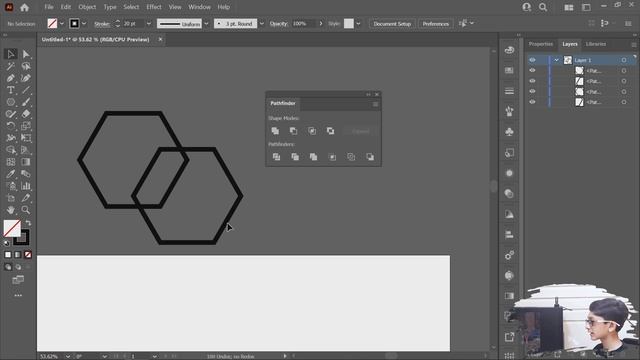Image resolution: width=640 pixels, height=360 pixels.
Task: Click Crop in Pathfinders row
Action: pos(332,157)
